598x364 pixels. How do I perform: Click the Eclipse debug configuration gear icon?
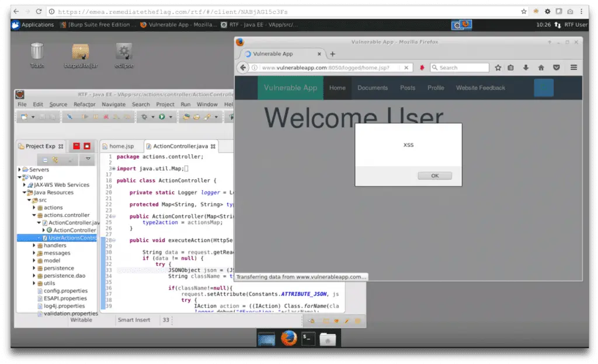(x=144, y=117)
